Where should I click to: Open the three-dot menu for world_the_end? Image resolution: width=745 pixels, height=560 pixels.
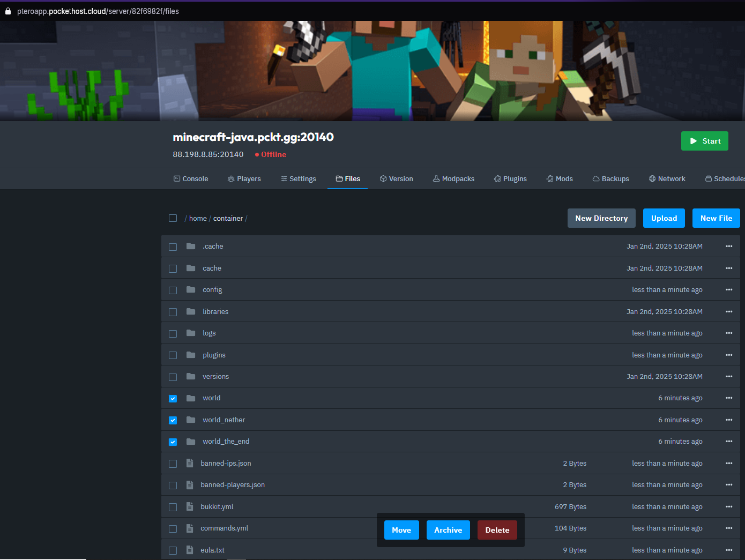click(729, 442)
